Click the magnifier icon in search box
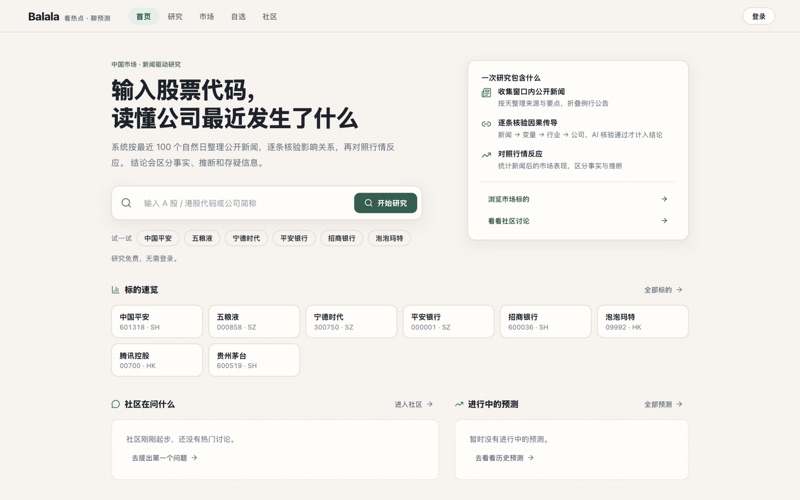Screen dimensions: 800x500 click(x=126, y=203)
